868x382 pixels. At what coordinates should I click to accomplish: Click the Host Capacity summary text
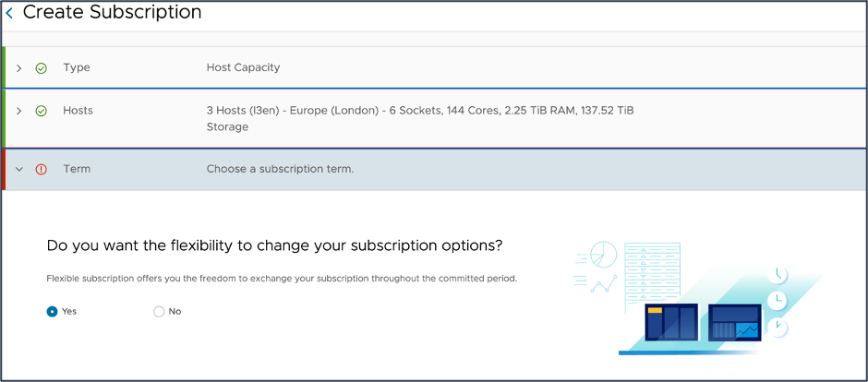pos(243,68)
